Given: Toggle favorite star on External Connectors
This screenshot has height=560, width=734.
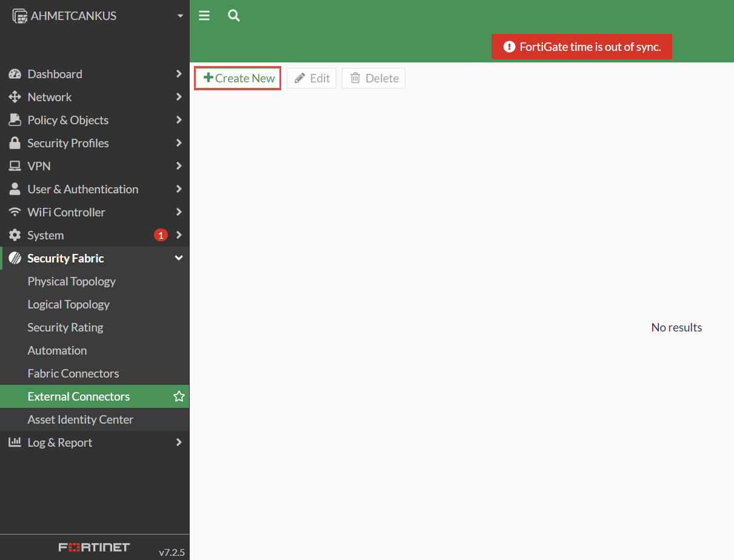Looking at the screenshot, I should point(179,396).
